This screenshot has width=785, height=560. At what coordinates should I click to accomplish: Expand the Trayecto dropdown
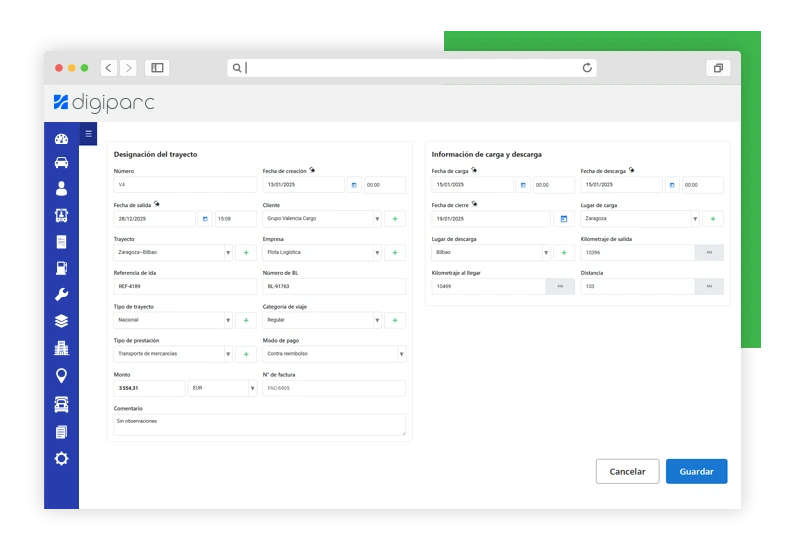pos(228,253)
